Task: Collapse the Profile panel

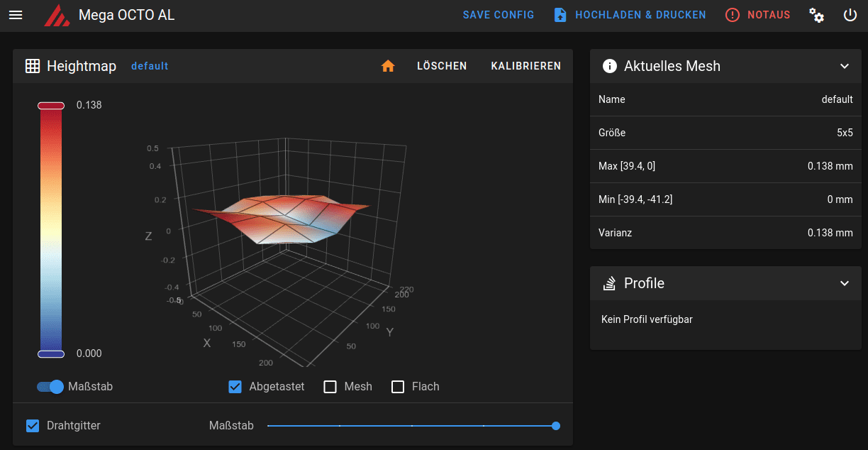Action: click(845, 283)
